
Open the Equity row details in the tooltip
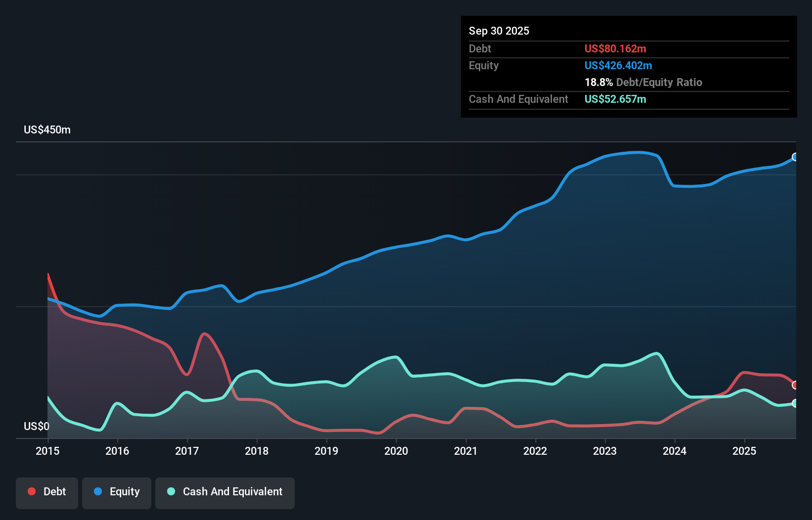[x=483, y=65]
